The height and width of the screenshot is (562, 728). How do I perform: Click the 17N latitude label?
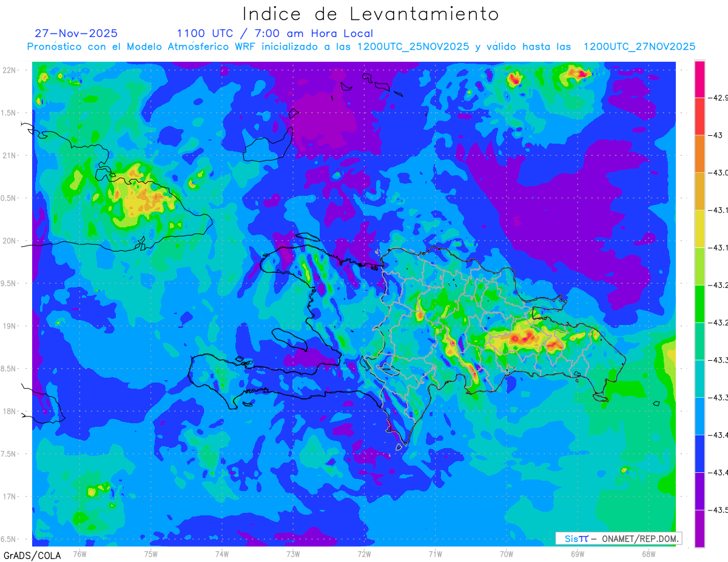10,497
